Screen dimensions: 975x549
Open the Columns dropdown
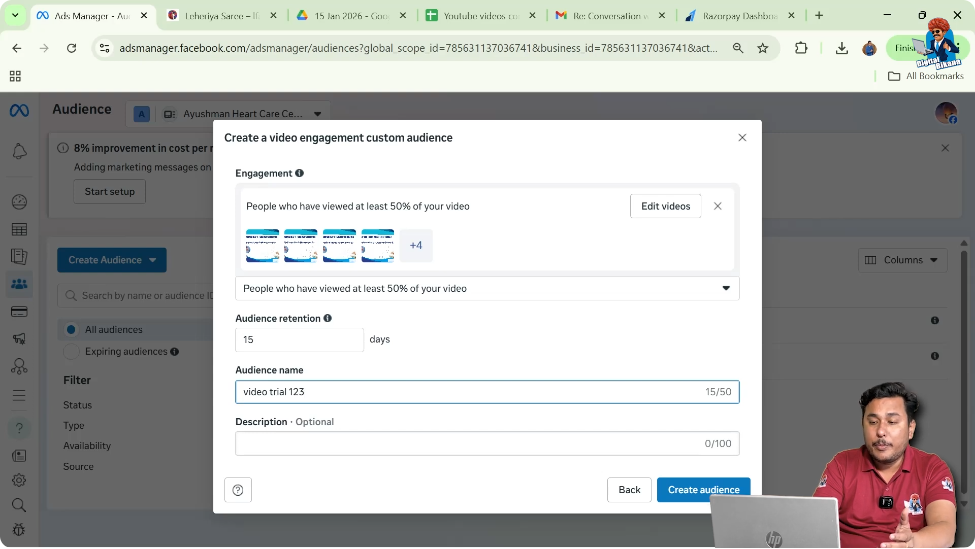pyautogui.click(x=902, y=260)
